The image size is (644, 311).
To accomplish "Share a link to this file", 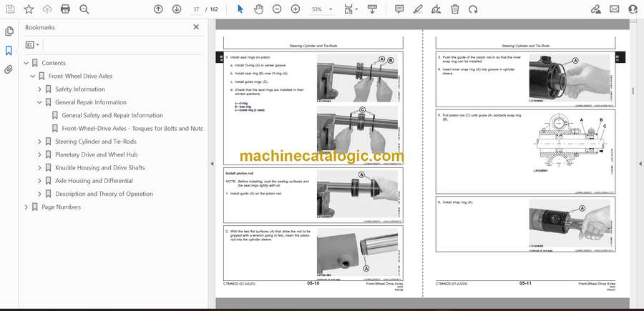I will pyautogui.click(x=595, y=9).
